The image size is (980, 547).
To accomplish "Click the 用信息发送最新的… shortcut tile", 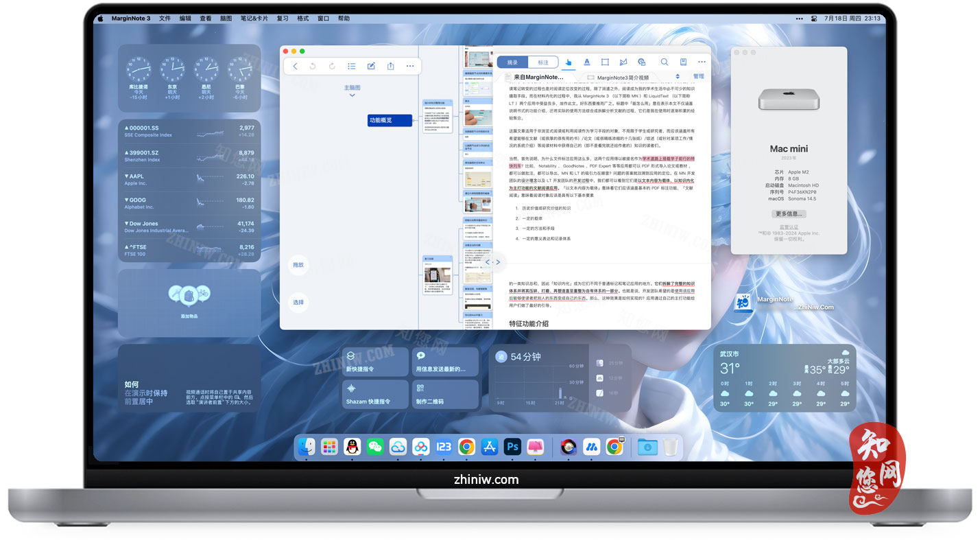I will [445, 362].
